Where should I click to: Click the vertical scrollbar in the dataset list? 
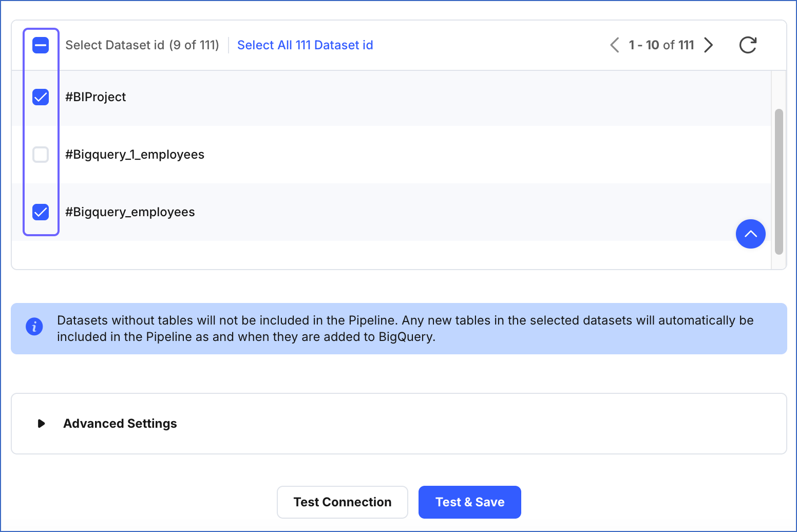click(778, 180)
